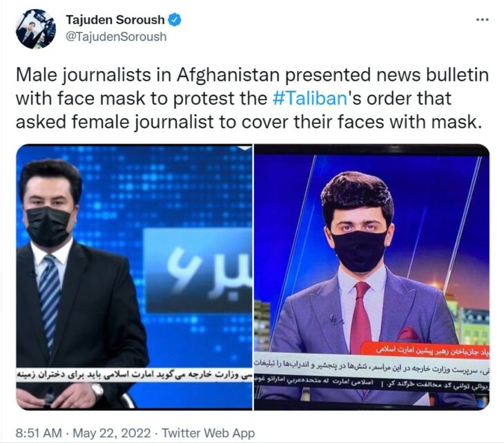Click the red headline banner in right image
The image size is (504, 443).
pyautogui.click(x=425, y=350)
